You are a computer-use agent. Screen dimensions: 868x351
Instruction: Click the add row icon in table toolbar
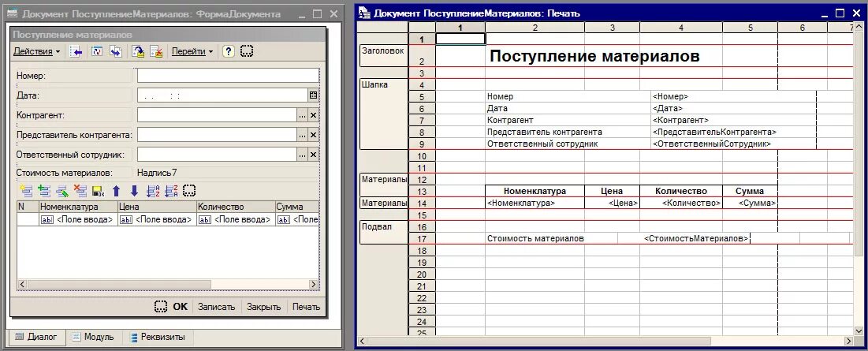tap(25, 191)
